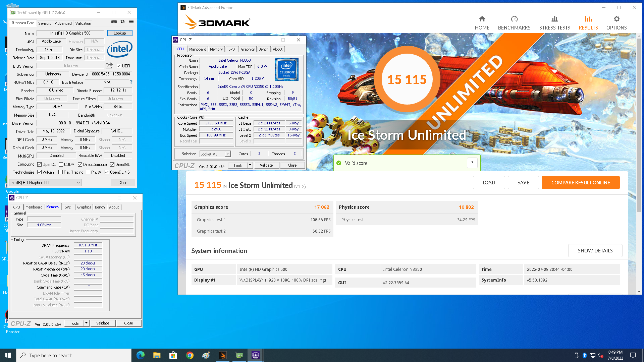Open the GPU-Z hamburger menu
644x362 pixels.
pyautogui.click(x=131, y=21)
